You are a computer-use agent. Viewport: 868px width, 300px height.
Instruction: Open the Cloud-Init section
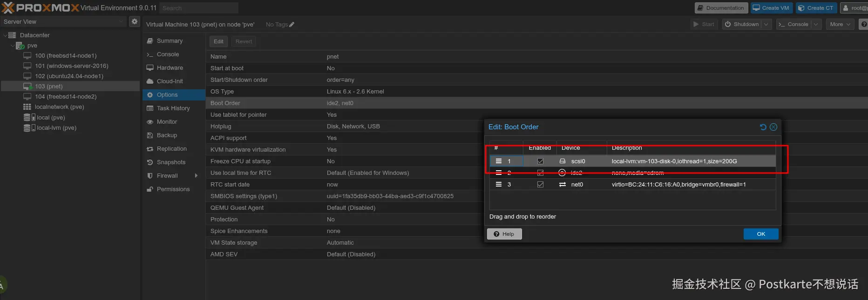tap(174, 81)
